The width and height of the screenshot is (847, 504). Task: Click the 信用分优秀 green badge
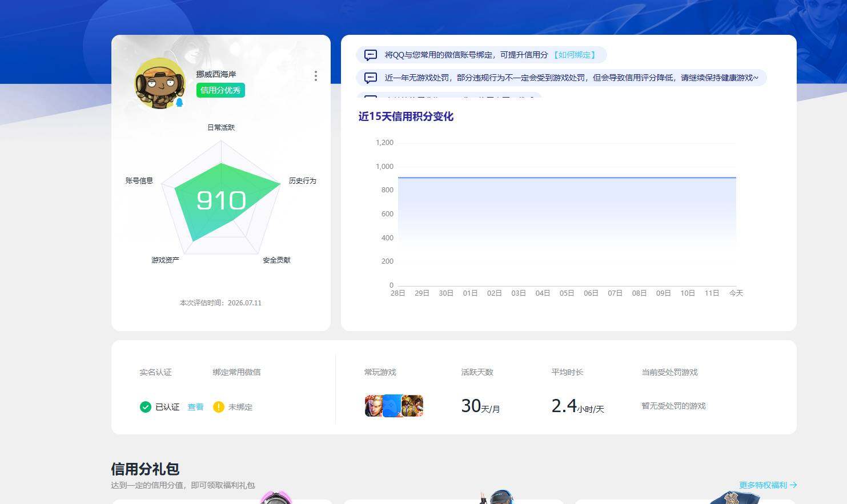click(x=220, y=90)
